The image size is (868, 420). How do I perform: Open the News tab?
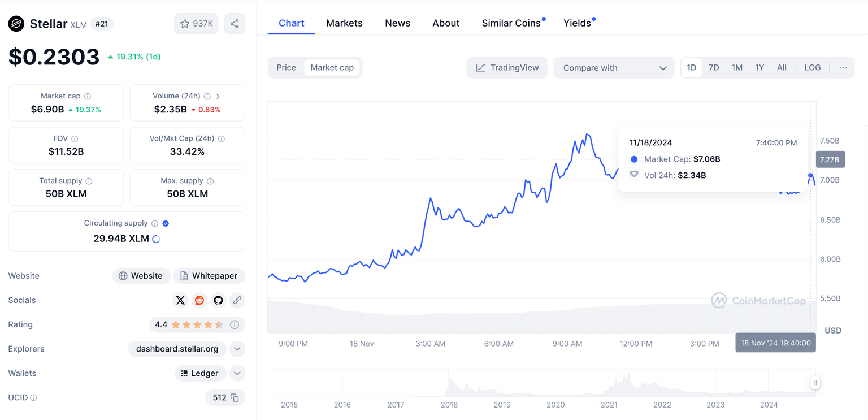tap(397, 23)
